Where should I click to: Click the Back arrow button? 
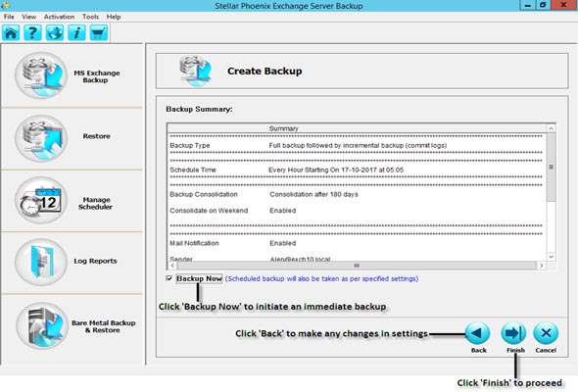tap(478, 333)
